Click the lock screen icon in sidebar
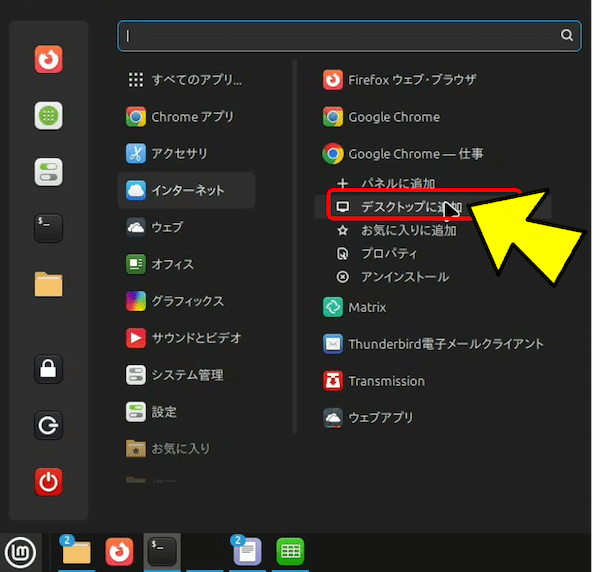Image resolution: width=600 pixels, height=572 pixels. (48, 368)
